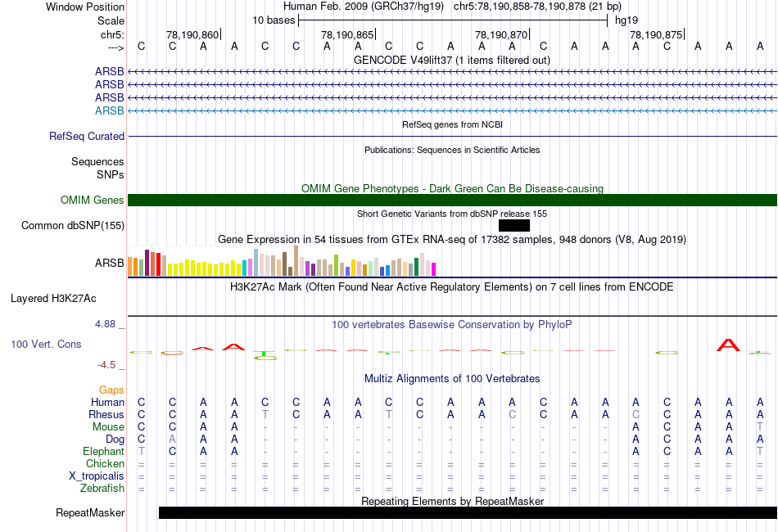Click the horizontal RefSeq Curated gene line

tap(453, 137)
